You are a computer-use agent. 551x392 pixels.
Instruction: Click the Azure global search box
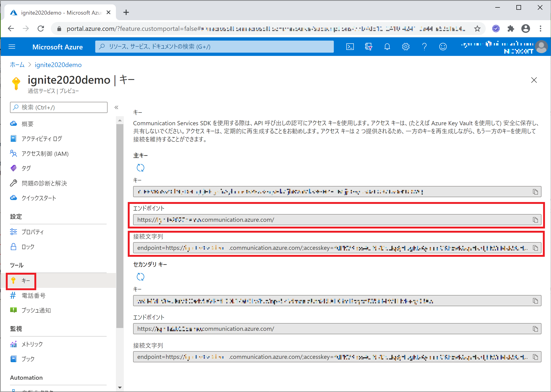pyautogui.click(x=214, y=47)
